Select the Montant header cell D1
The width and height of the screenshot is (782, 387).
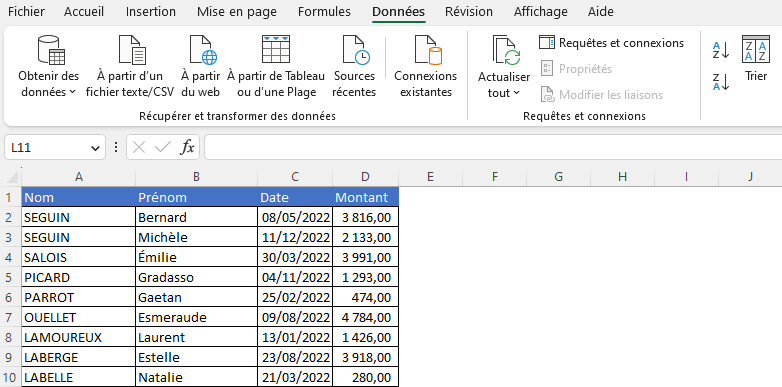coord(366,197)
